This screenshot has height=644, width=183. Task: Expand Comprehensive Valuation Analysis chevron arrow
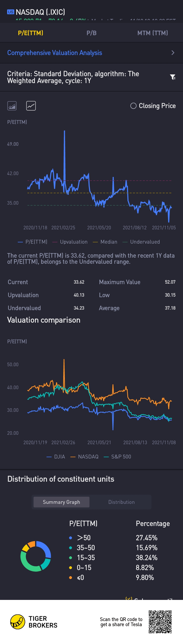pyautogui.click(x=173, y=53)
